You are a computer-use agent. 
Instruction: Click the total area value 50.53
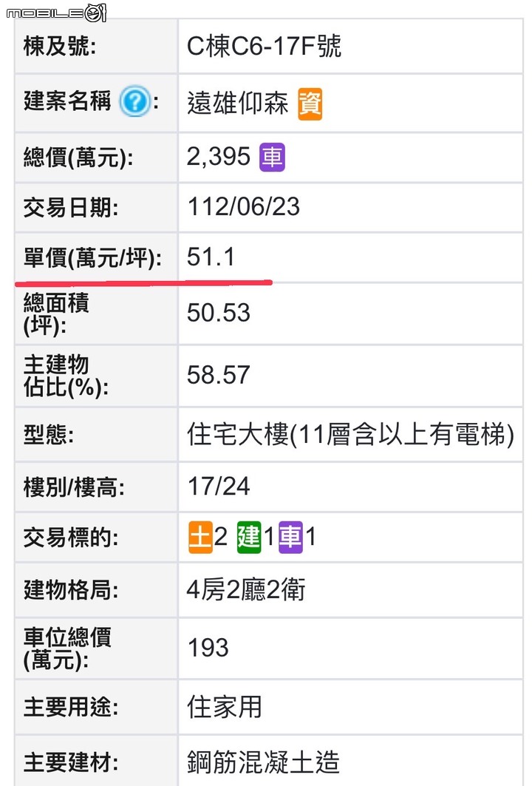[219, 313]
